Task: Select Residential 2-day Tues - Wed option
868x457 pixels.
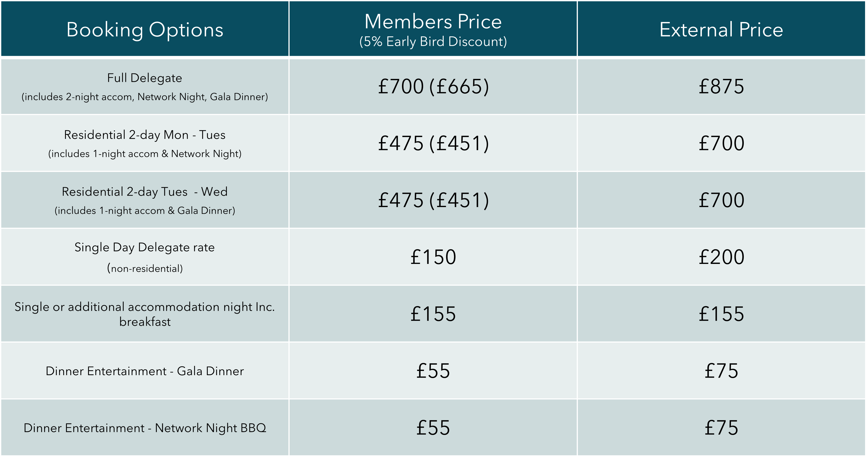Action: pyautogui.click(x=145, y=192)
